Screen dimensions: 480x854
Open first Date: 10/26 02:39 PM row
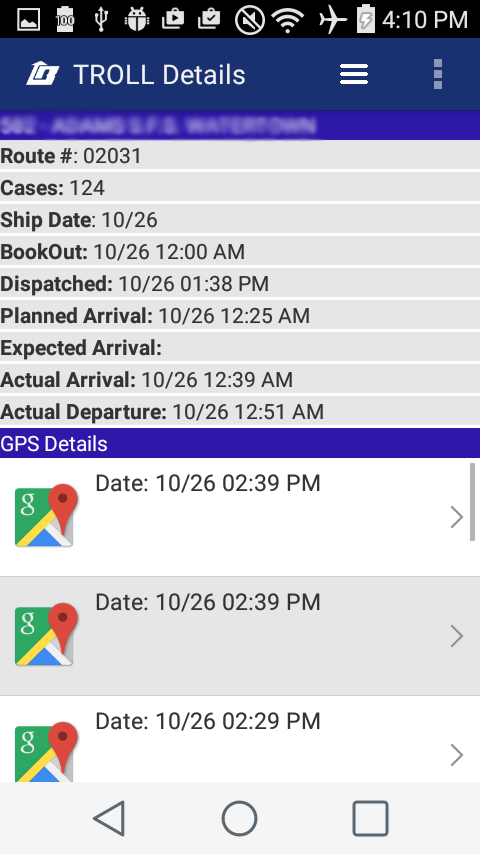coord(240,517)
